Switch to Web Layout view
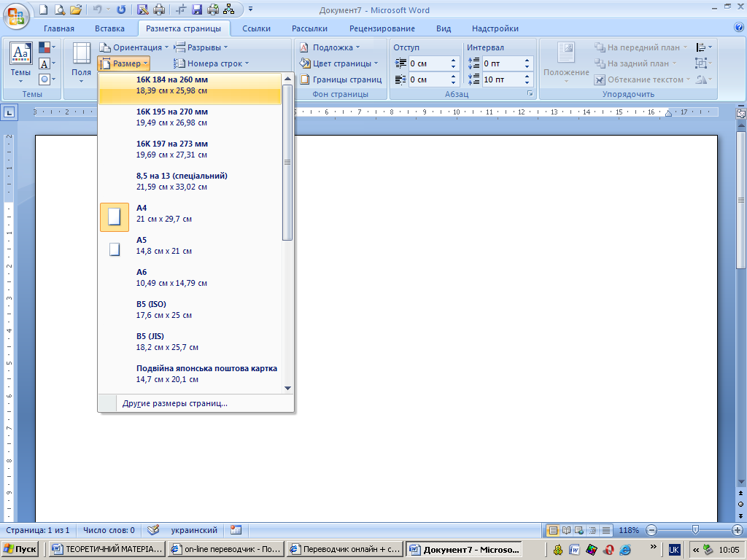This screenshot has height=560, width=747. [579, 530]
